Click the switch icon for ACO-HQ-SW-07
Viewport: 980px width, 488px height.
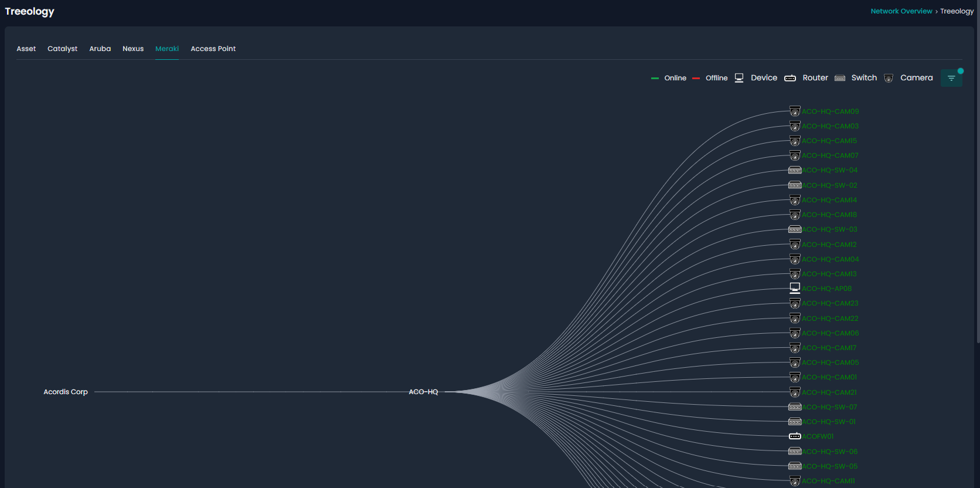tap(795, 407)
